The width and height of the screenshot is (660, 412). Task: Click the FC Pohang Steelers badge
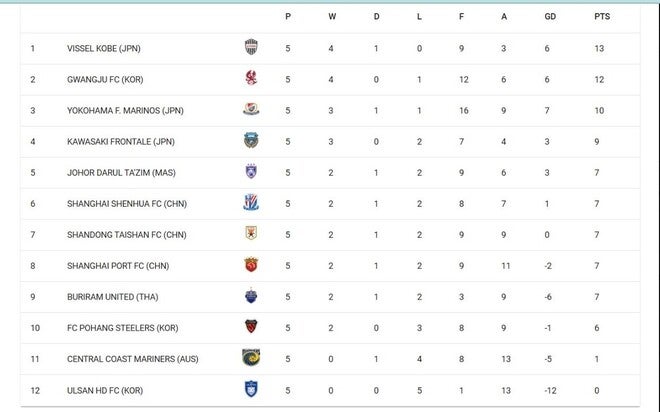click(x=250, y=327)
